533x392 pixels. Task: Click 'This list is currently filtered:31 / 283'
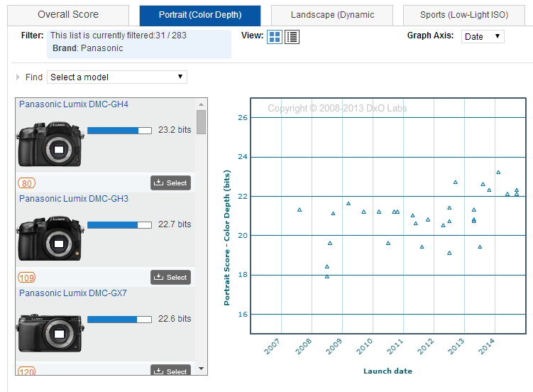click(x=119, y=36)
